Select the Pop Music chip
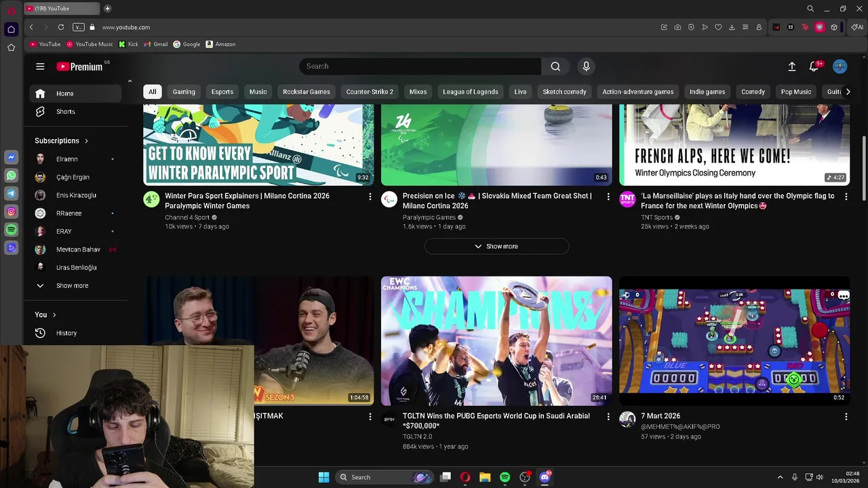The image size is (868, 488). pos(796,92)
